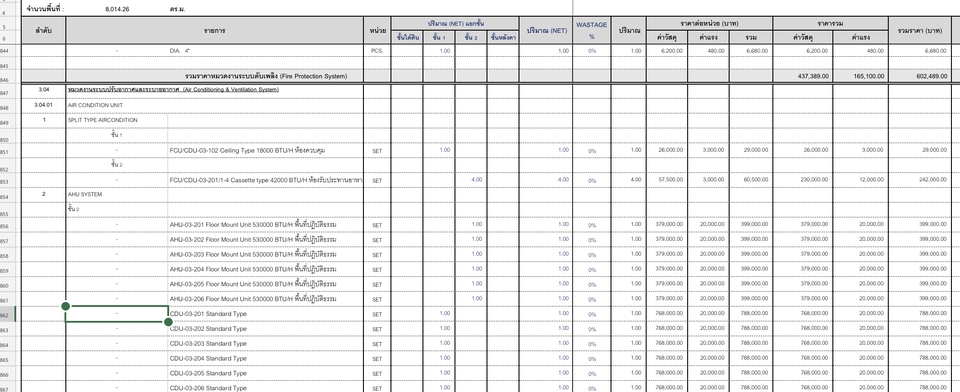Click the AHU-03-206 Floor Mount Unit item

(253, 298)
